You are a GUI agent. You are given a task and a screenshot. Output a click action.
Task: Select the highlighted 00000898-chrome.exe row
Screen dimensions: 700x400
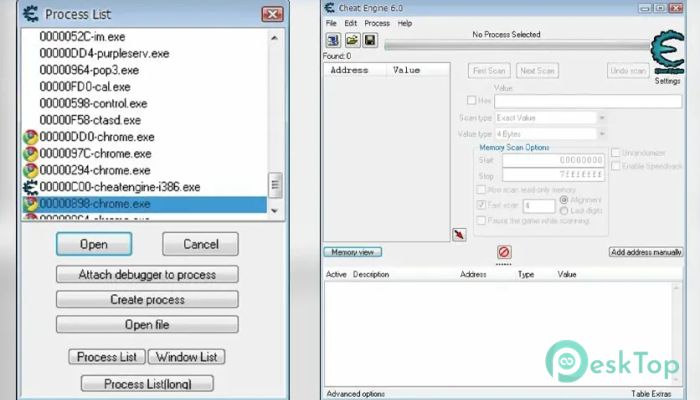tap(144, 204)
